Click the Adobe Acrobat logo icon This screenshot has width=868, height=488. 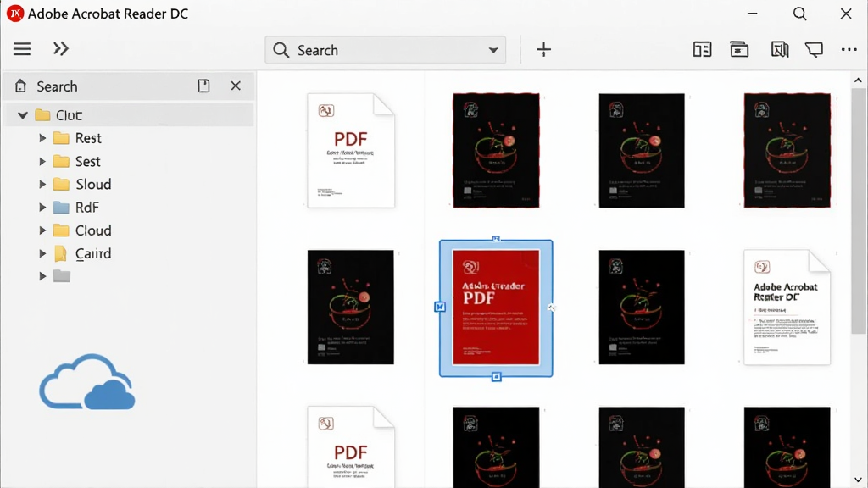tap(15, 14)
